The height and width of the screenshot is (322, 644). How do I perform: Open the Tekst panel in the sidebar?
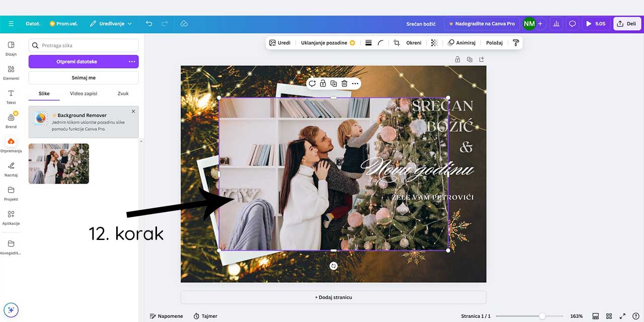[x=11, y=97]
